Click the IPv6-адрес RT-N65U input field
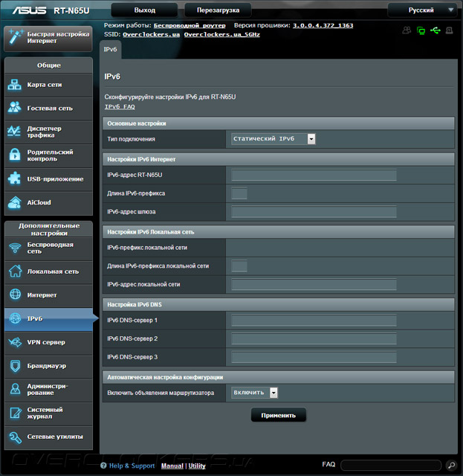Screen dimensions: 463x476 pyautogui.click(x=314, y=175)
